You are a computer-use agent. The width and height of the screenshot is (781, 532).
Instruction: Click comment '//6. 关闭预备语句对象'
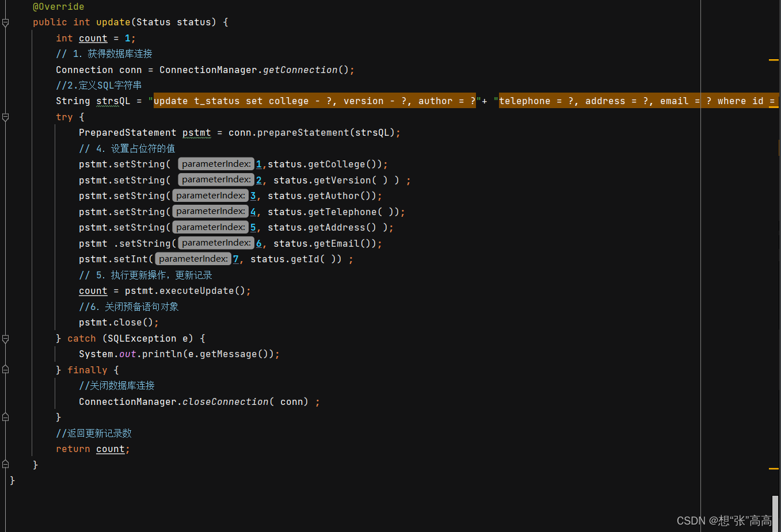tap(129, 307)
